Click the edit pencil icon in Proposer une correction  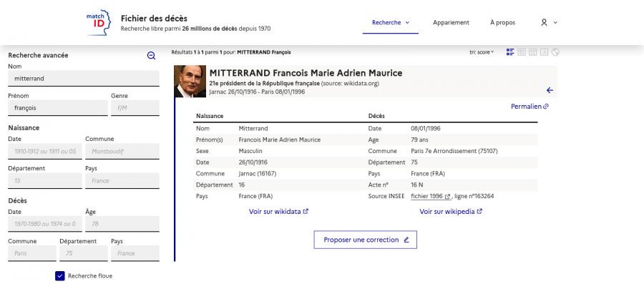click(406, 240)
